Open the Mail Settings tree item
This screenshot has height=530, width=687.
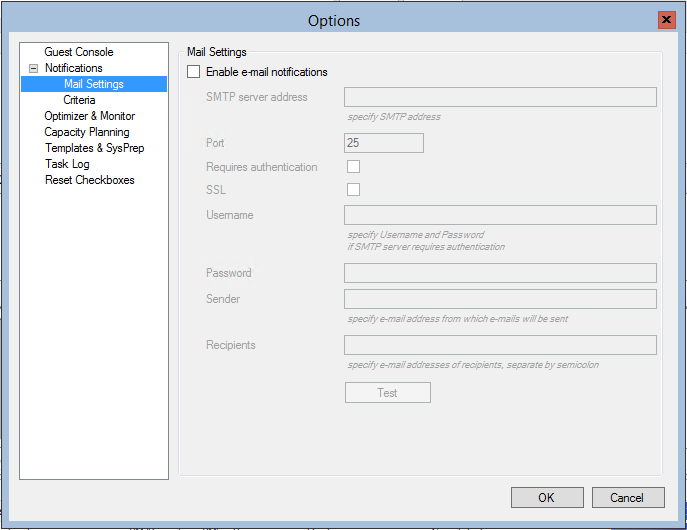(94, 84)
